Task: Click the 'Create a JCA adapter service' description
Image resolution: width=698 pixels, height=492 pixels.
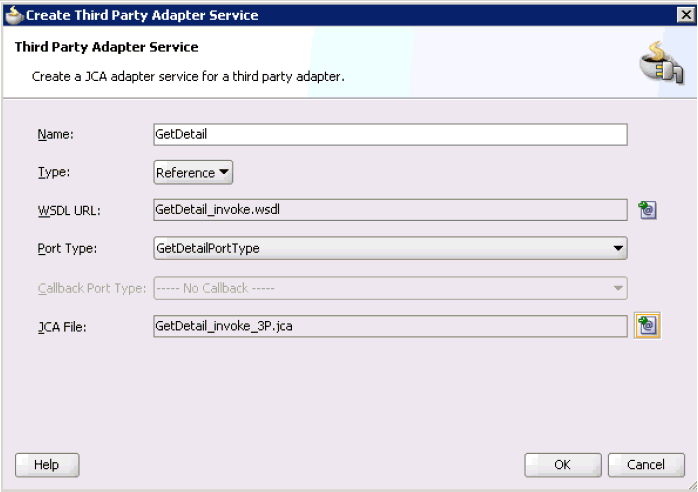Action: pos(188,77)
